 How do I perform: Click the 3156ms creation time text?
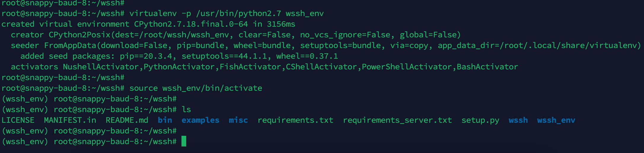click(x=281, y=24)
